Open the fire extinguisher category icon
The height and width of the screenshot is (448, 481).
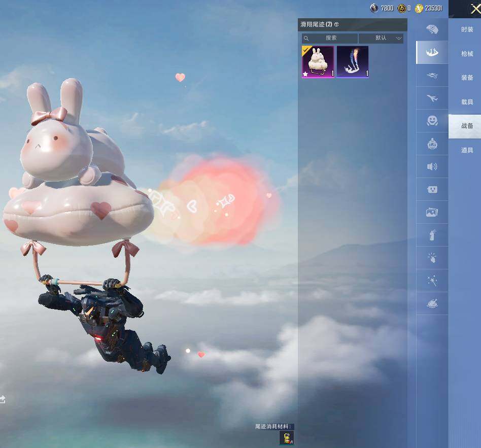[432, 235]
